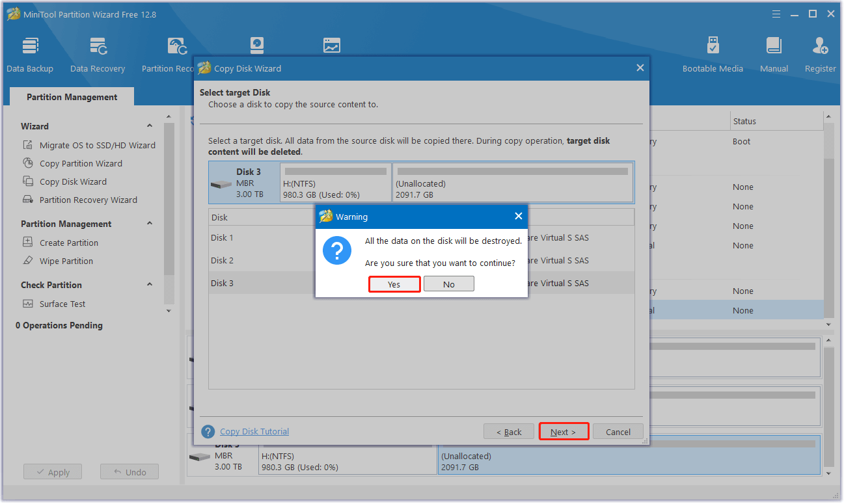
Task: Click the blue question mark warning icon
Action: tap(337, 250)
